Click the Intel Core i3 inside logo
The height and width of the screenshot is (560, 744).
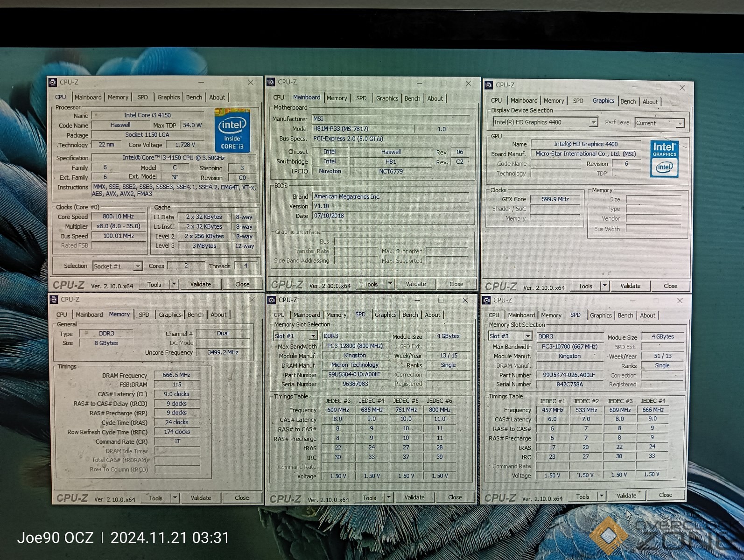pyautogui.click(x=232, y=131)
